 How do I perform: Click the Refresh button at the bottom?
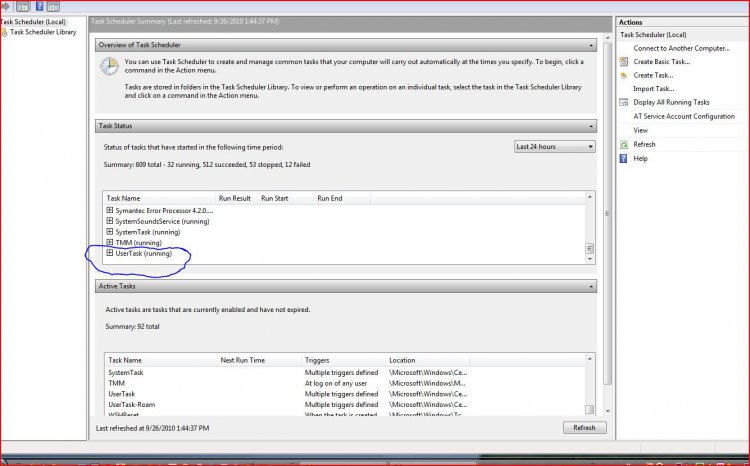pyautogui.click(x=585, y=428)
